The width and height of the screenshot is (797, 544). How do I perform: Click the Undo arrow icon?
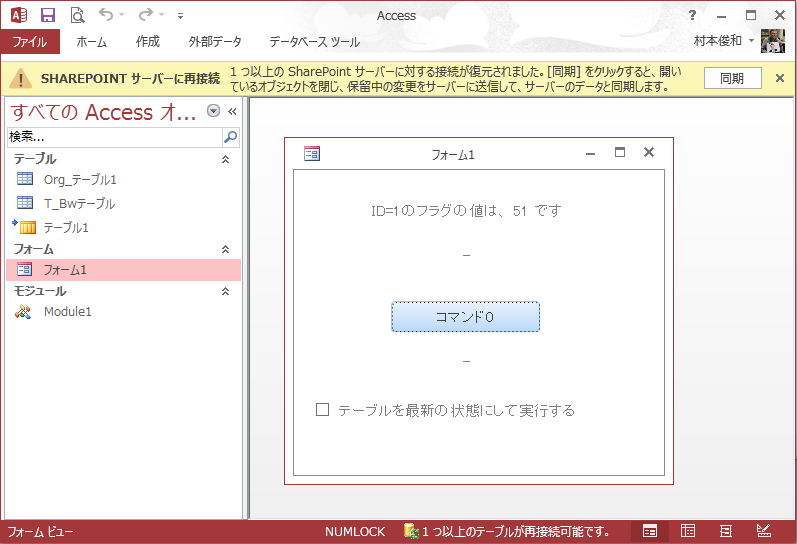click(106, 15)
